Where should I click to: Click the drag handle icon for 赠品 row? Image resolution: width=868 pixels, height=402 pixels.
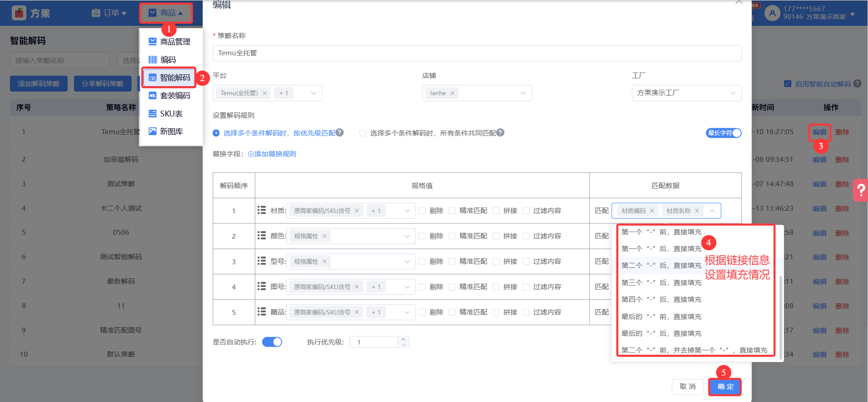coord(261,312)
